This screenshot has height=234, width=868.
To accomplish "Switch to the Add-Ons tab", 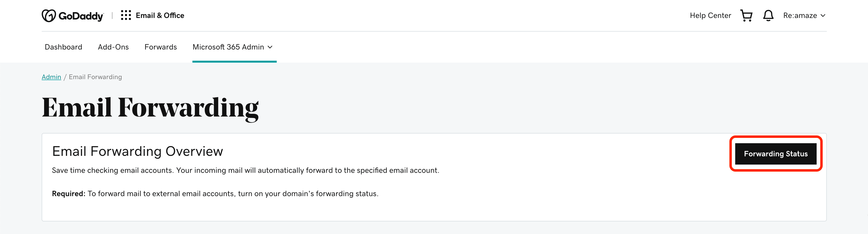I will (x=113, y=47).
